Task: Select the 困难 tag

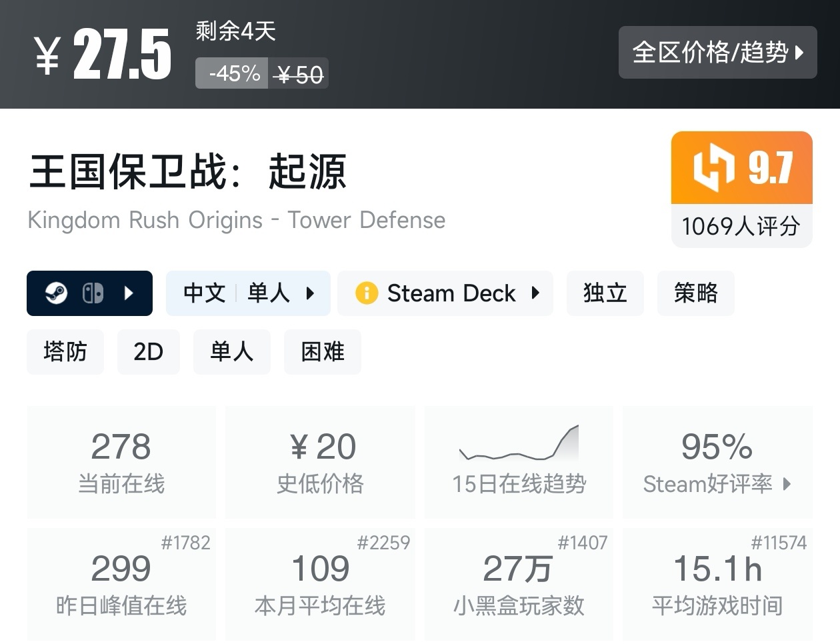Action: click(323, 352)
